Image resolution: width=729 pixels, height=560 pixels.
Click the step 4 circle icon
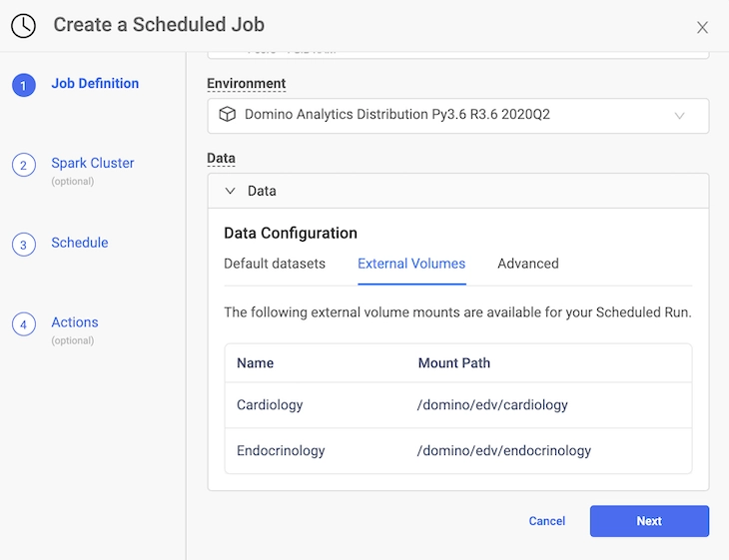[24, 324]
